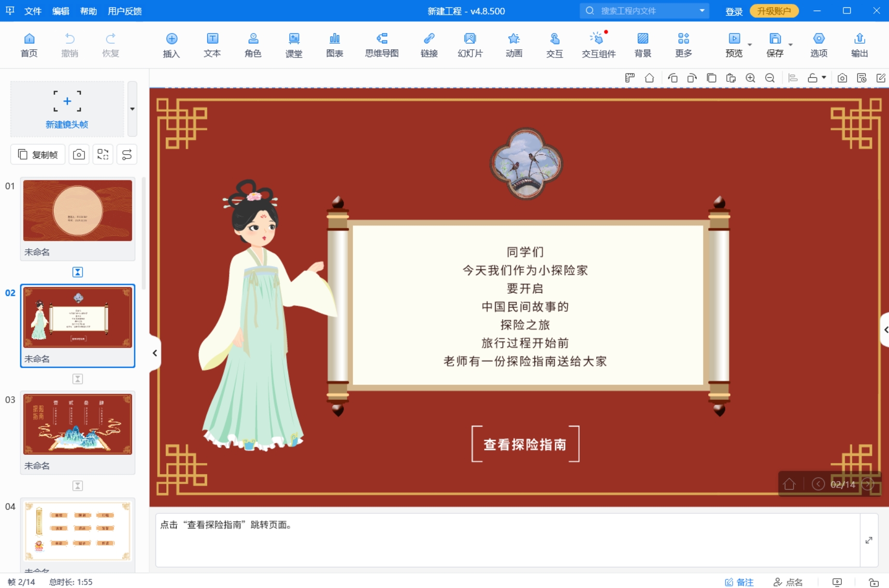Select slide 03 thumbnail in the list
Viewport: 889px width, 588px height.
click(77, 424)
